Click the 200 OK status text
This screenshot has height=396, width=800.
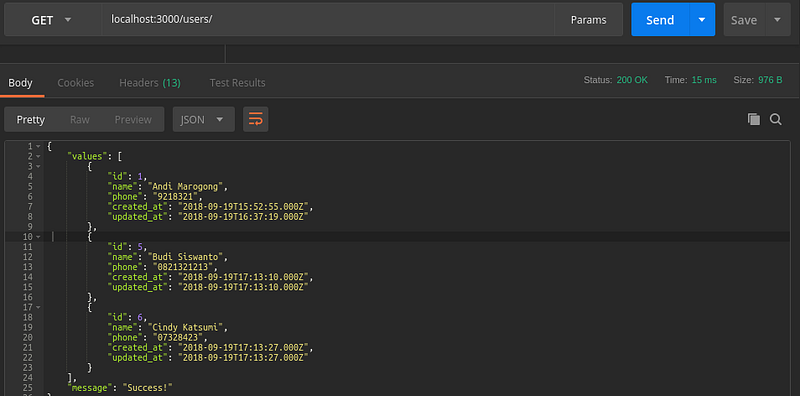point(632,80)
